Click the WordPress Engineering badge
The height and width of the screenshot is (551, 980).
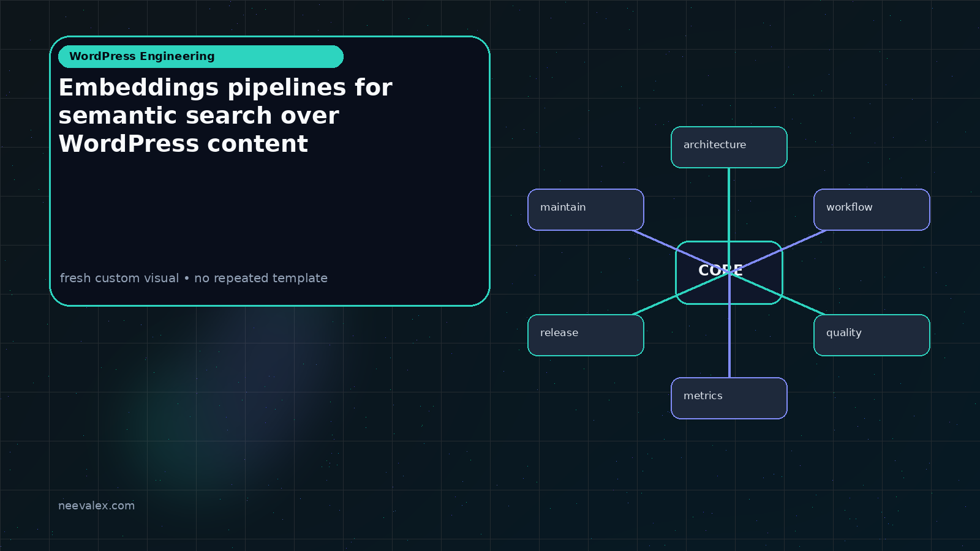click(x=201, y=56)
